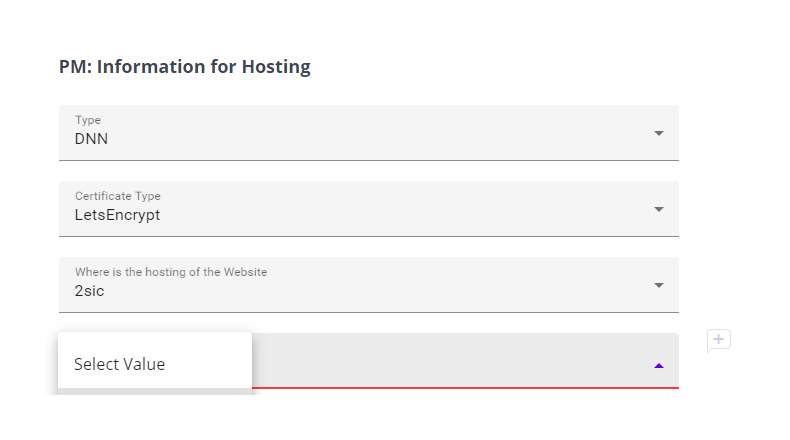The width and height of the screenshot is (790, 440).
Task: Click the DNN value in the Type field
Action: pos(91,139)
